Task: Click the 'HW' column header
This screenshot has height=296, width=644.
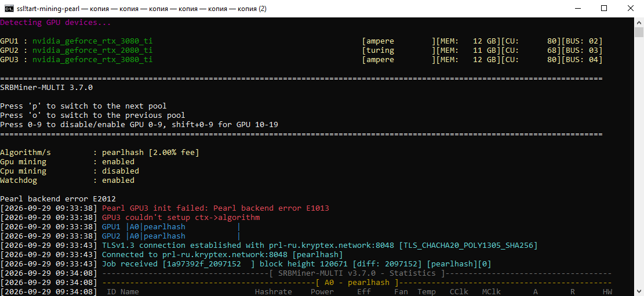Action: pos(607,292)
